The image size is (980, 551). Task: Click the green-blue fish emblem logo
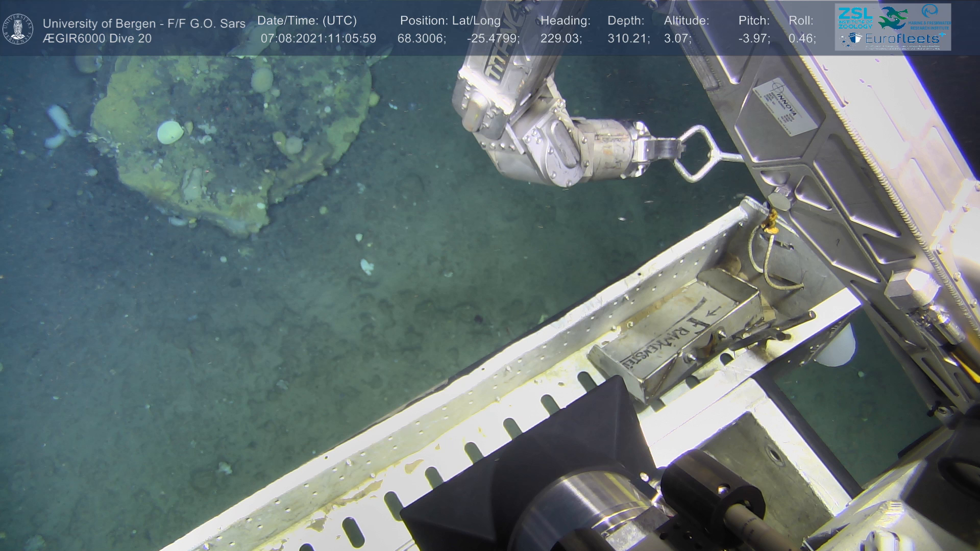point(893,18)
